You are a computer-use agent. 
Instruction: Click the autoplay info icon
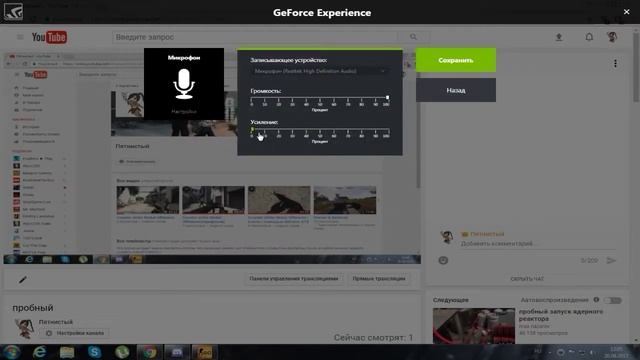click(596, 300)
